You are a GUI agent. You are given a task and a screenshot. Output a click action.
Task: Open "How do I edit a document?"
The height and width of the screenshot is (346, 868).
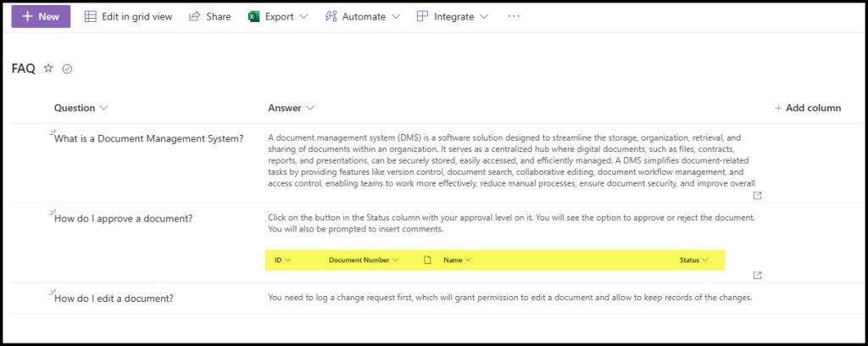114,298
